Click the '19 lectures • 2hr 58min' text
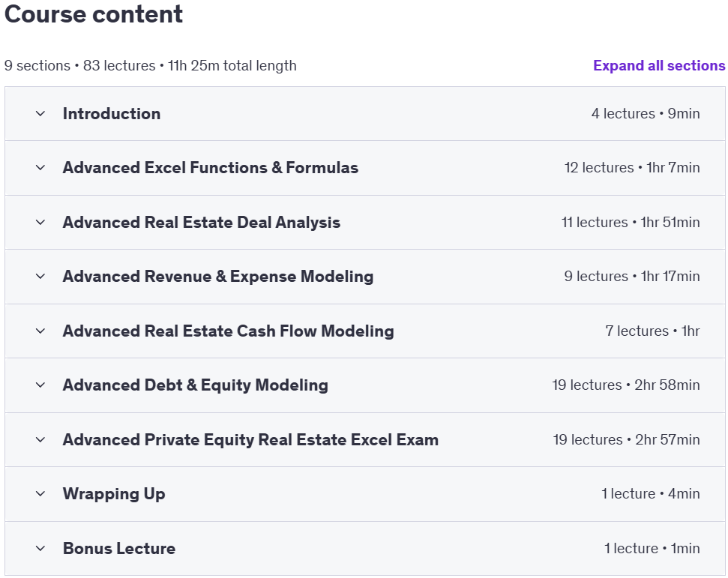728x578 pixels. pyautogui.click(x=626, y=385)
